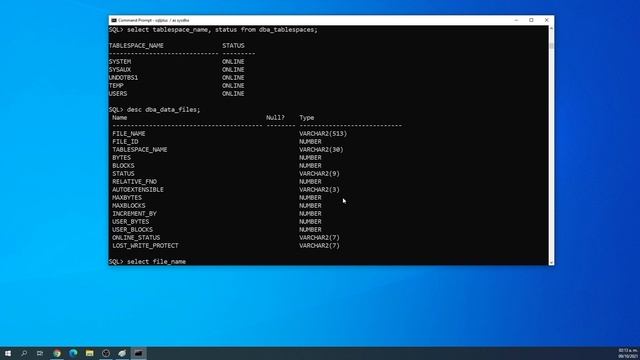Click the VARCHAR2(9) type value
Screen dimensions: 640x360
[x=319, y=173]
